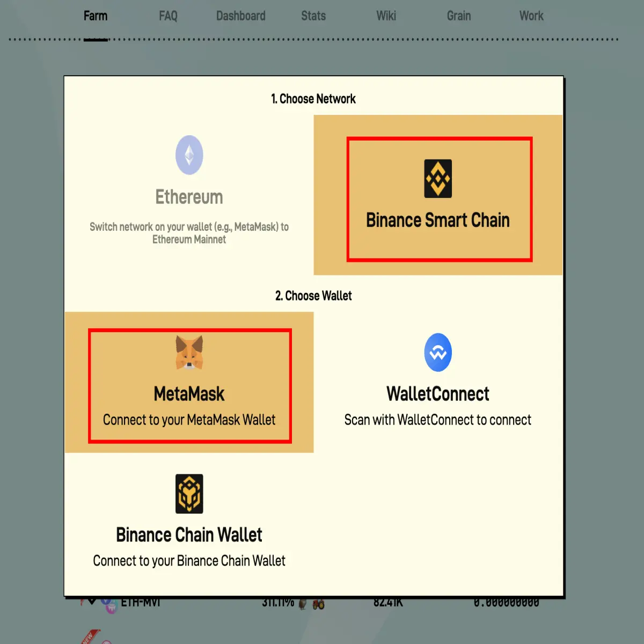Click the WalletConnect blue icon
The width and height of the screenshot is (644, 644).
(438, 353)
